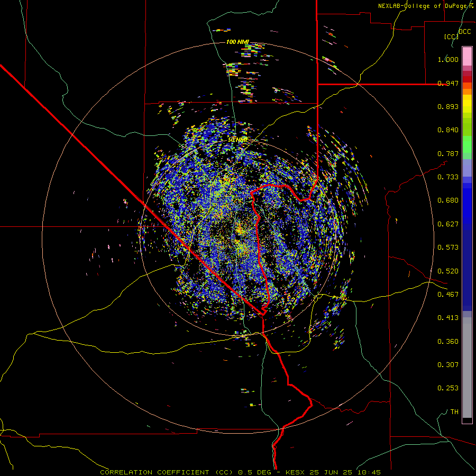The image size is (476, 476).
Task: Click the 0.840 legend value
Action: coord(448,130)
